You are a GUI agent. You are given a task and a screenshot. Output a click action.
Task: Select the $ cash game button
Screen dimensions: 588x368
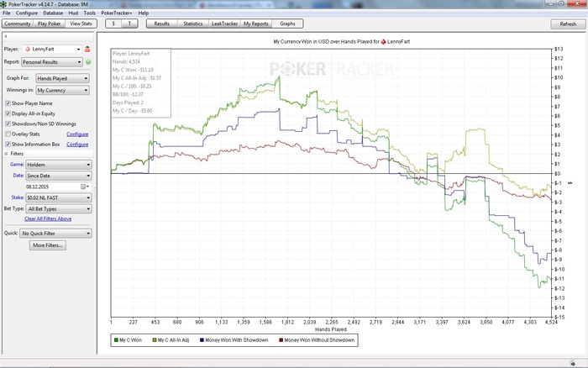(113, 24)
